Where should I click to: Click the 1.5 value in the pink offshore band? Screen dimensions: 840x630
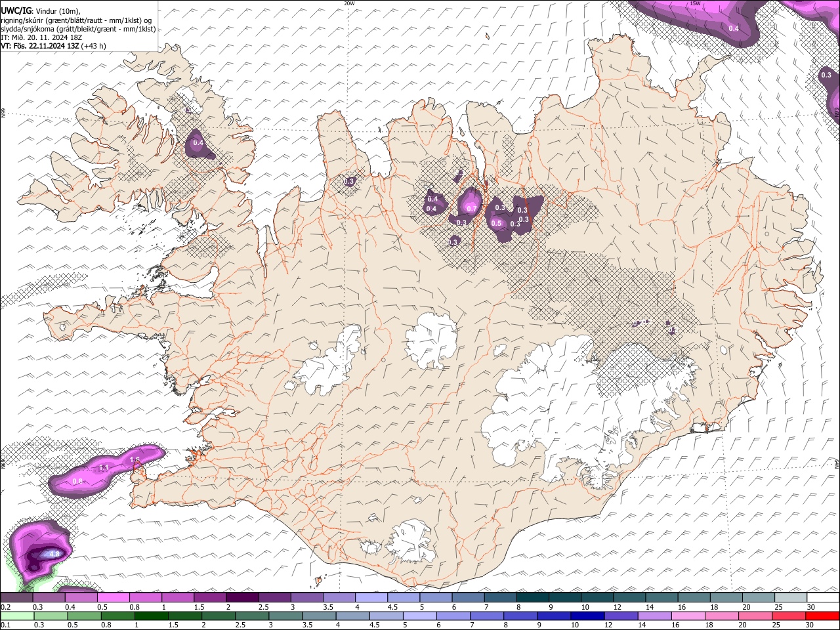135,459
